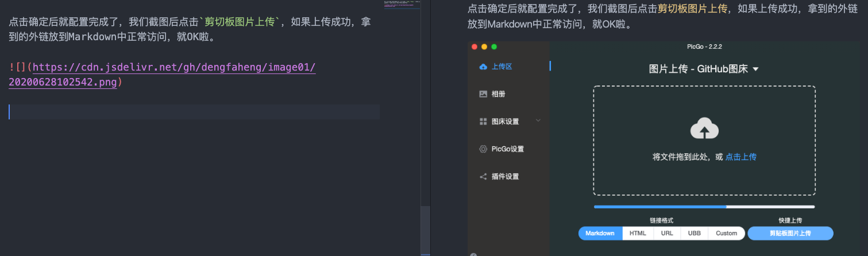The height and width of the screenshot is (256, 868).
Task: Select HTML link format
Action: [x=638, y=234]
